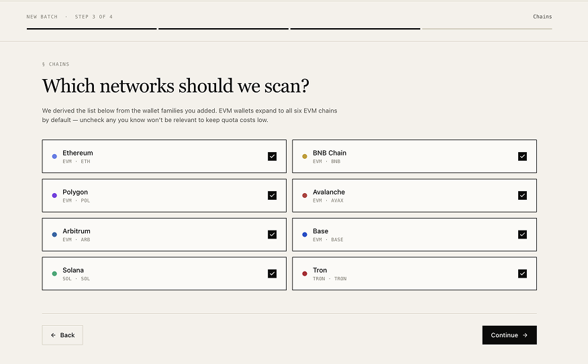Click the fourth step progress bar segment
Screen dimensions: 588x364
(487, 29)
